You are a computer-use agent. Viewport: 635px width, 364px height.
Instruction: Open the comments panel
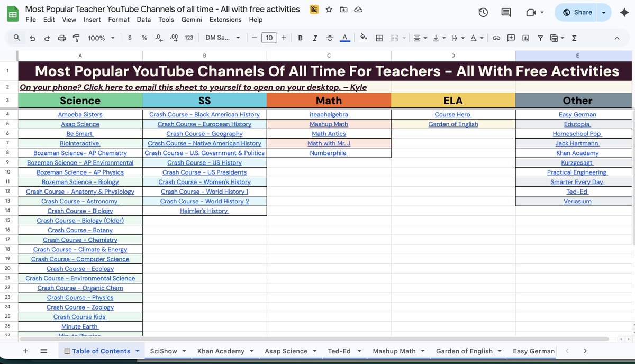coord(506,13)
